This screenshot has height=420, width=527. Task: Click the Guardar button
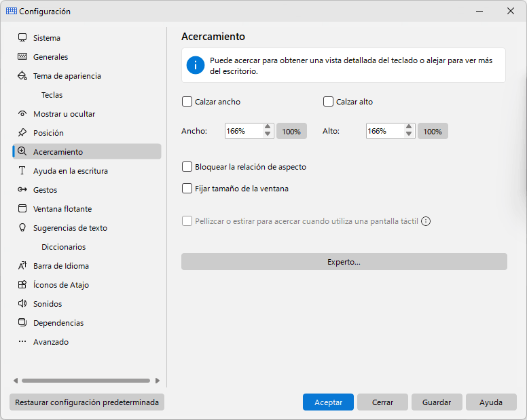(x=437, y=402)
